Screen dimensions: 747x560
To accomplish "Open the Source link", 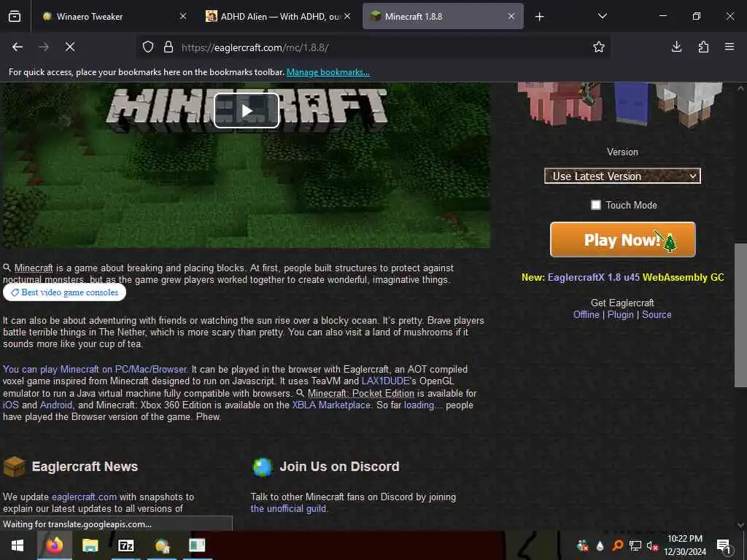I will pos(657,315).
